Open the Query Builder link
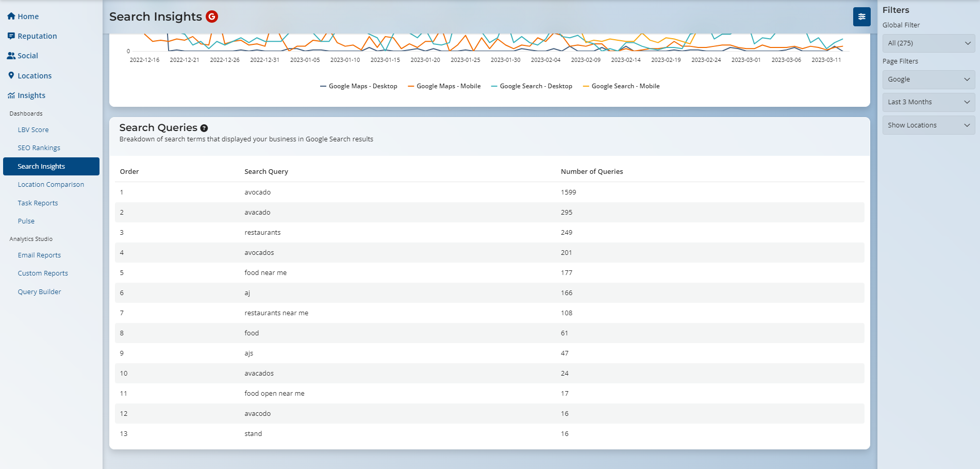 point(39,292)
